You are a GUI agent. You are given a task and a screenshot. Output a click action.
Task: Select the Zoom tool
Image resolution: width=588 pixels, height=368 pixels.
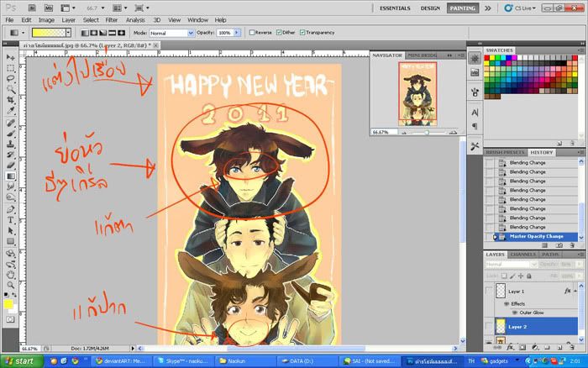10,285
